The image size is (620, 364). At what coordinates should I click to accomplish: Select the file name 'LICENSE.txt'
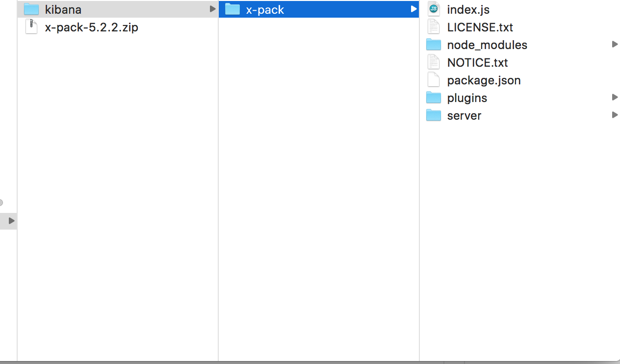(x=480, y=27)
